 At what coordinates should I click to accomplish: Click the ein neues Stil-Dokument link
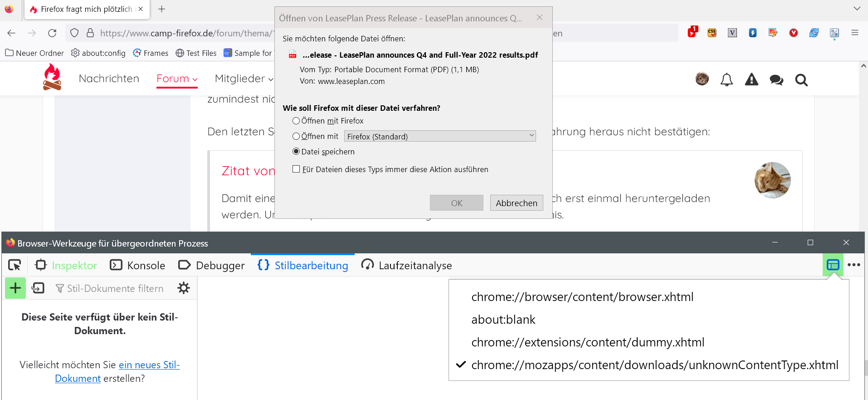click(x=117, y=371)
